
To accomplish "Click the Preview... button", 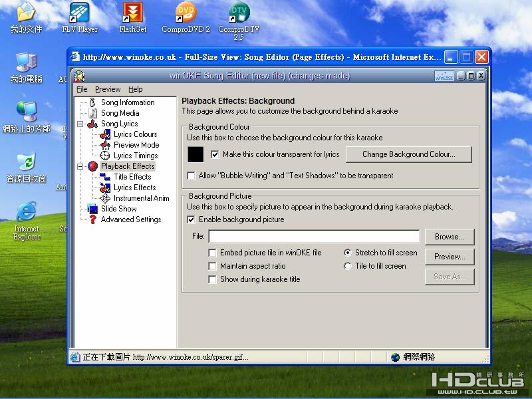I will coord(450,257).
